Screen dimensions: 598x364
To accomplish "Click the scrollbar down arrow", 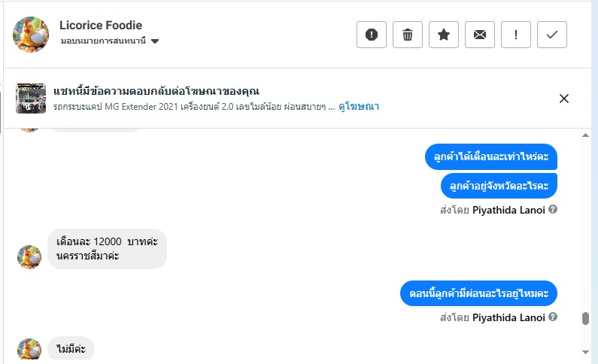I will (x=586, y=352).
